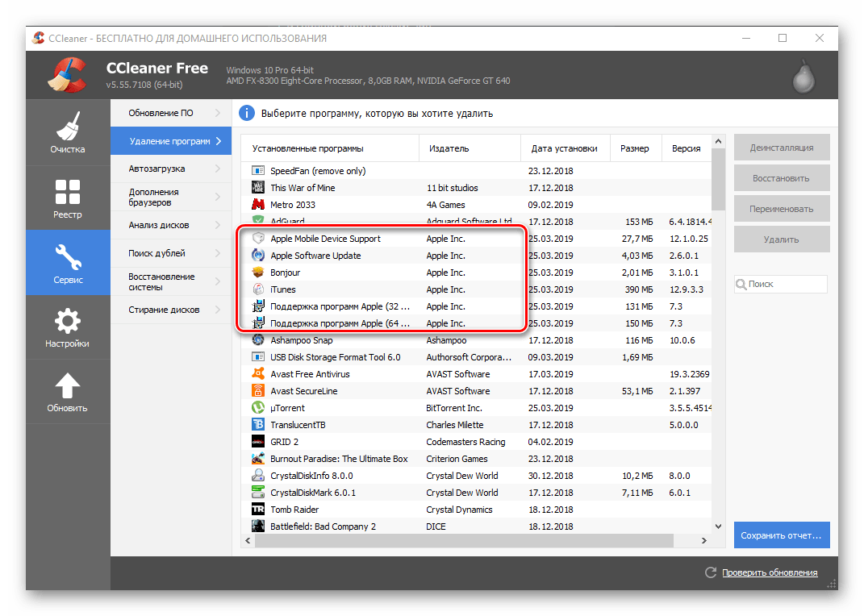Click the Деинсталляция button
864x616 pixels.
[782, 148]
